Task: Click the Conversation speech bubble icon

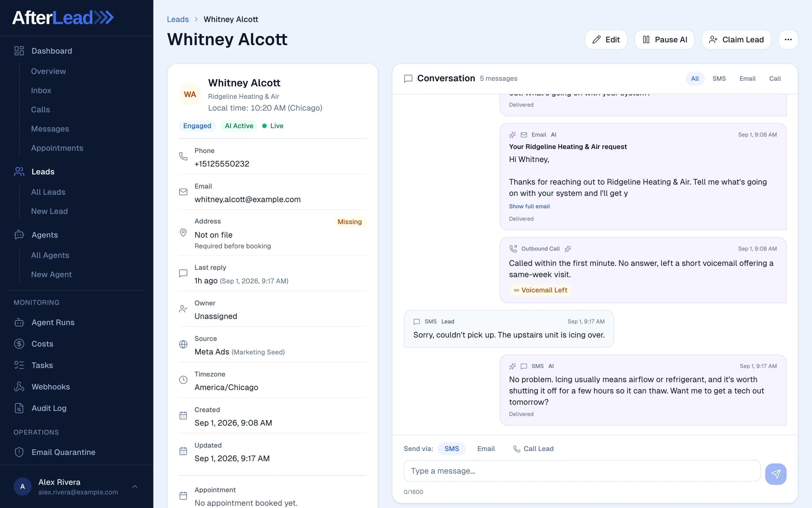Action: point(408,79)
